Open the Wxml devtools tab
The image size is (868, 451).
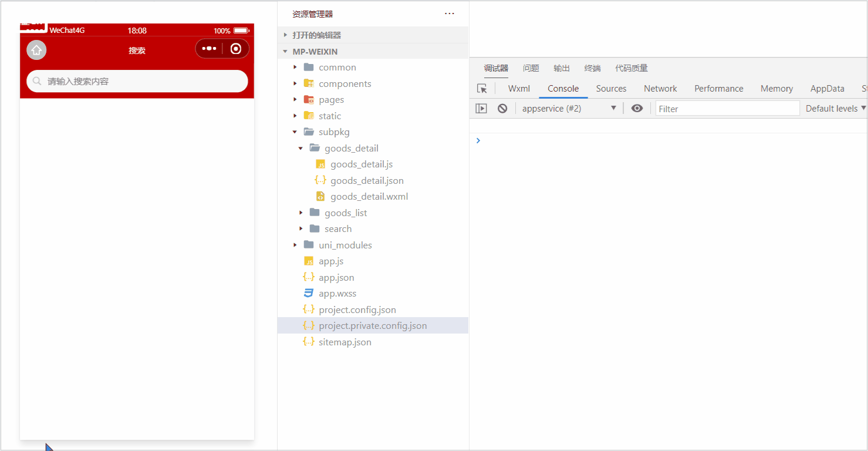pos(519,89)
